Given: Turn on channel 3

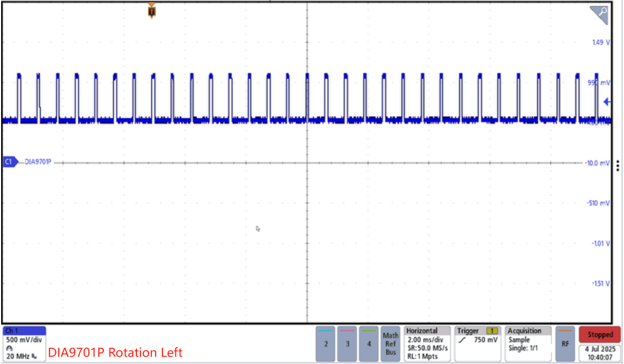Looking at the screenshot, I should click(x=347, y=343).
